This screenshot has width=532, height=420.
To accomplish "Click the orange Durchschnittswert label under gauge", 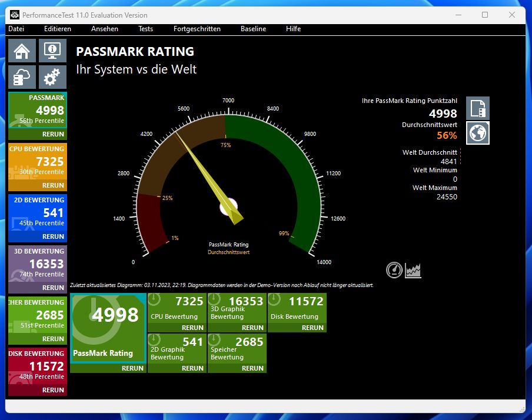I will pyautogui.click(x=229, y=252).
